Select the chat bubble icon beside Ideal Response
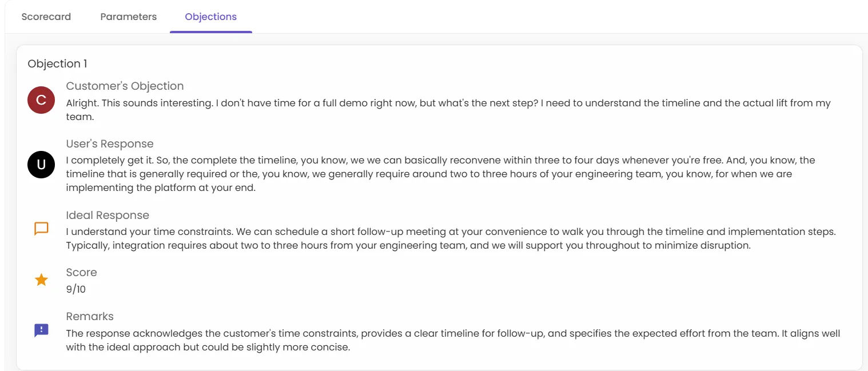Image resolution: width=868 pixels, height=371 pixels. click(x=41, y=229)
